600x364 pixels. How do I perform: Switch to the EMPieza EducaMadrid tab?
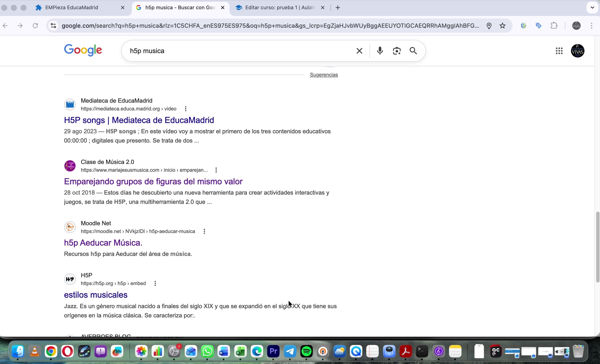(x=72, y=8)
